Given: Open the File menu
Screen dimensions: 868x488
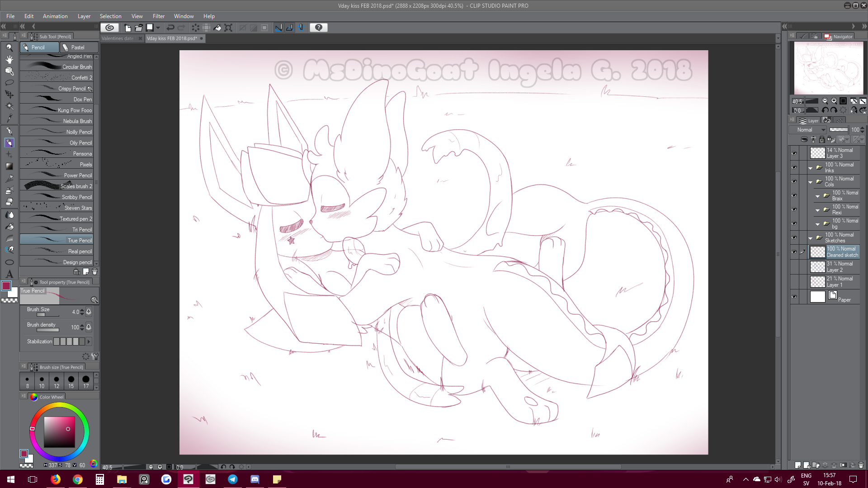Looking at the screenshot, I should pos(10,16).
